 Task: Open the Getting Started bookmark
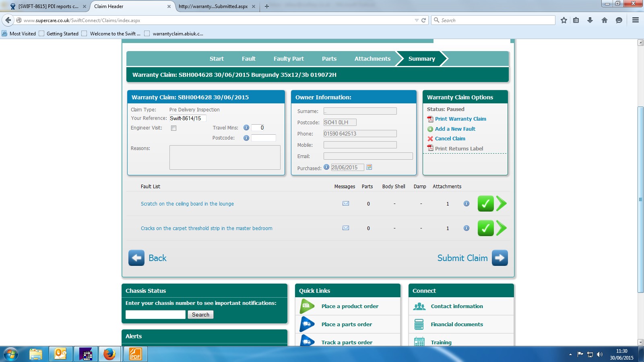click(59, 34)
